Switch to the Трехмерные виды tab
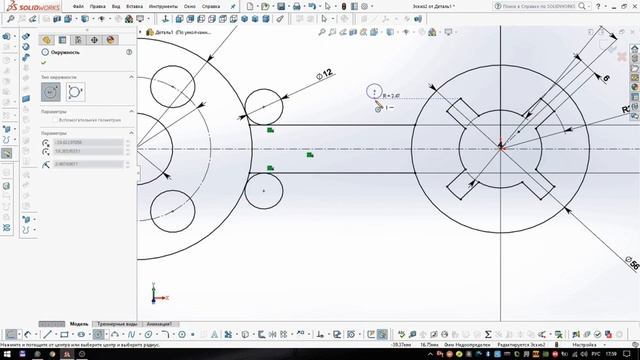640x360 pixels. click(117, 324)
